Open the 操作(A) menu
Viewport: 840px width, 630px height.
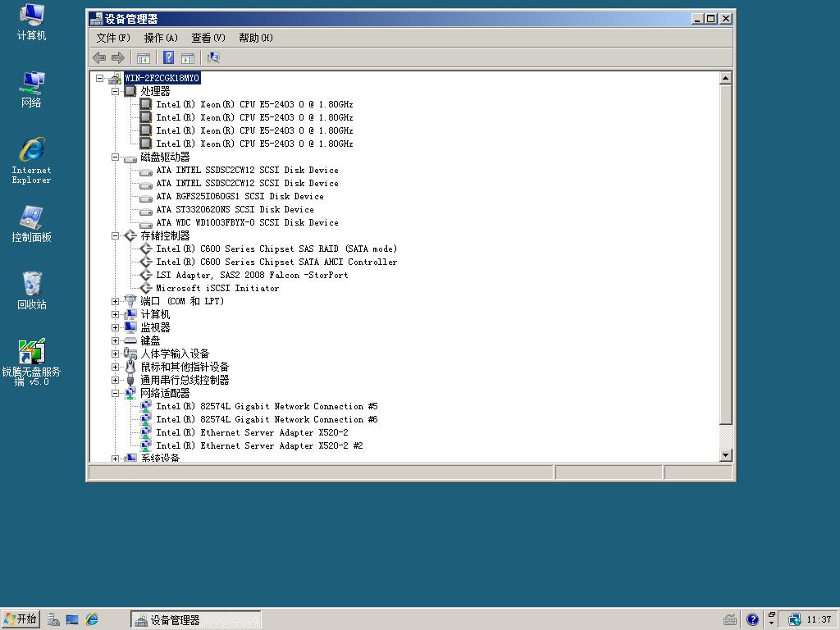161,38
